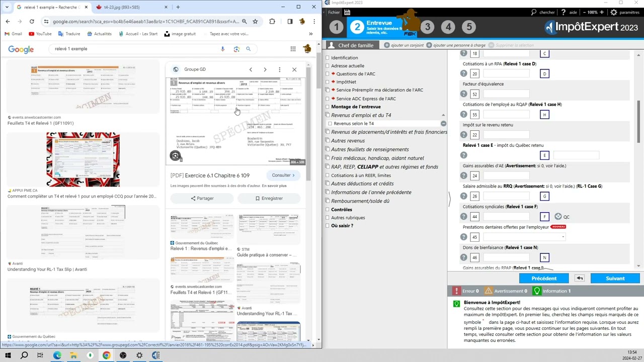The width and height of the screenshot is (644, 362).
Task: Click the QC icon next to Cotisations syndicales
Action: click(558, 217)
